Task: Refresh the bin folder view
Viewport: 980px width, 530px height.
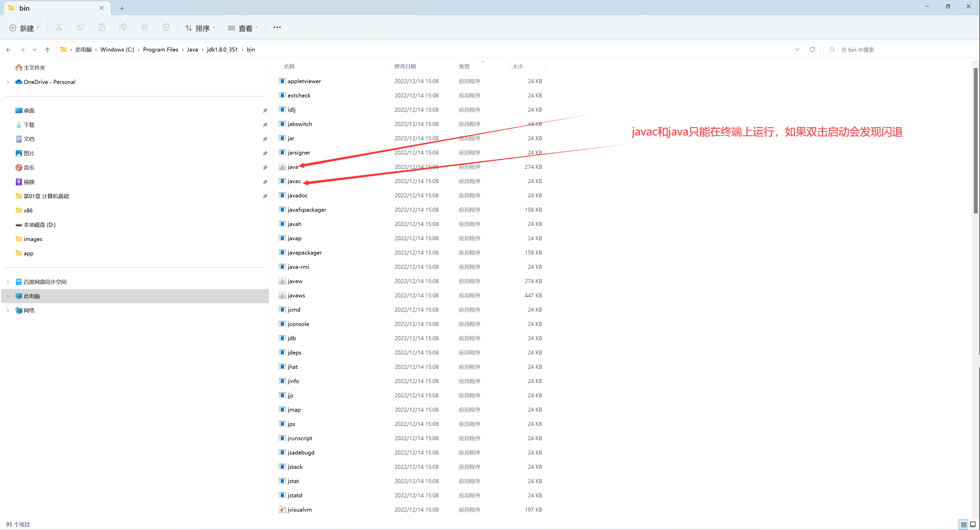Action: [x=812, y=50]
